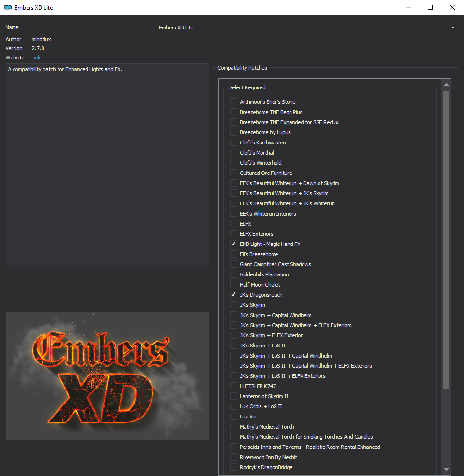The width and height of the screenshot is (464, 476).
Task: Tick JK's Skyrim + Capital Windhelm + ELFX Exteriors
Action: [x=233, y=325]
